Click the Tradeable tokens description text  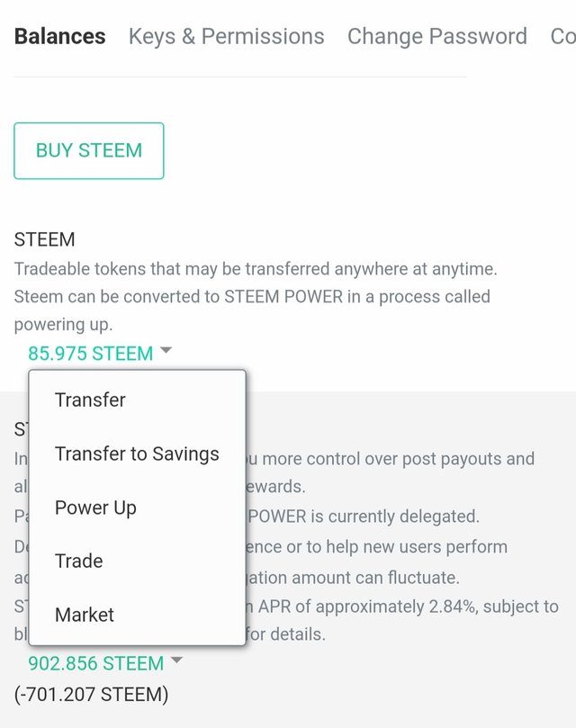(x=256, y=269)
